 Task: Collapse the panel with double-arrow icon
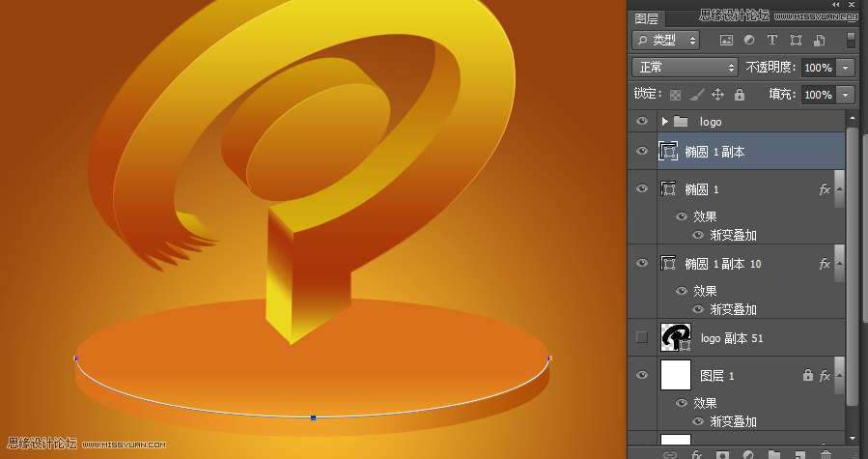point(836,5)
